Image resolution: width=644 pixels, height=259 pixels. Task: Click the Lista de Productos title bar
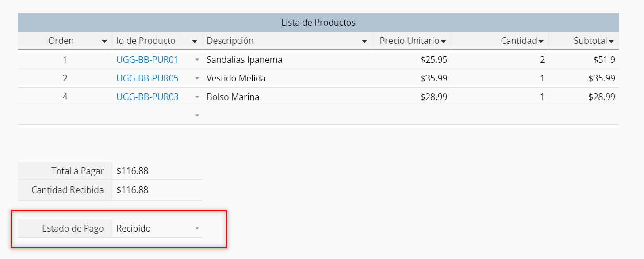coord(318,23)
